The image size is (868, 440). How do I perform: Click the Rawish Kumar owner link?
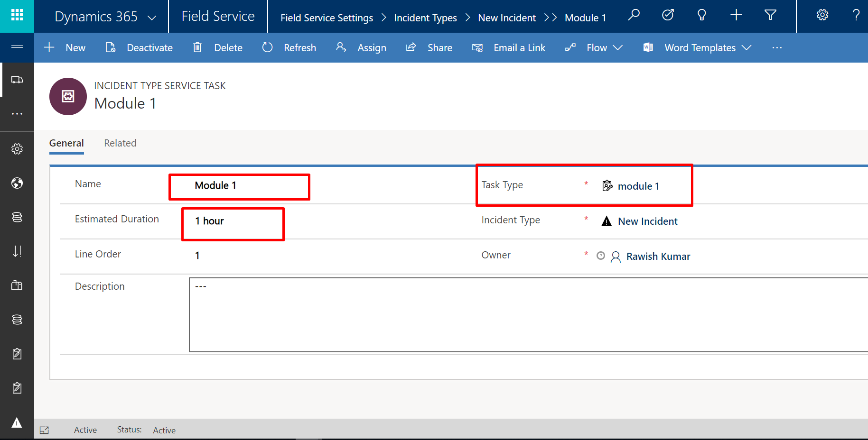(658, 257)
